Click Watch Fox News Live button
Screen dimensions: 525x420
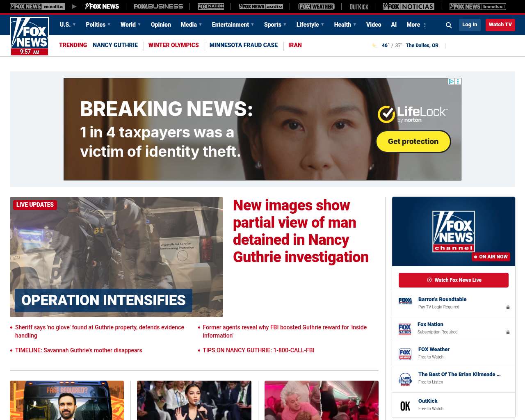tap(454, 280)
